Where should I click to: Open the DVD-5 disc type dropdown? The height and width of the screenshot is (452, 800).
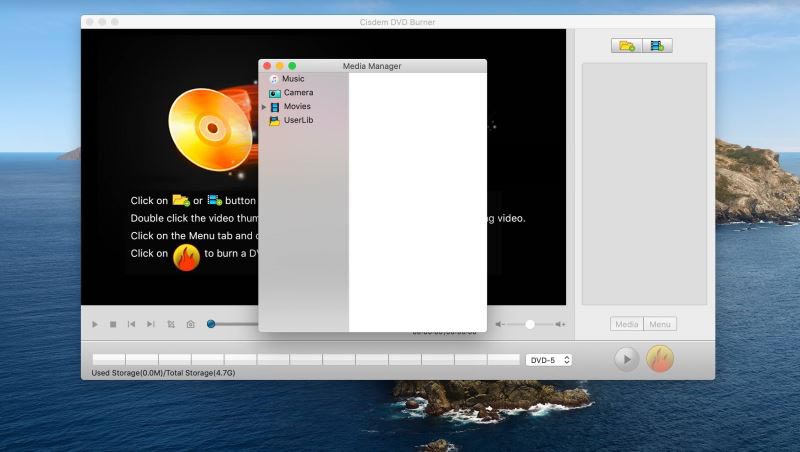549,360
